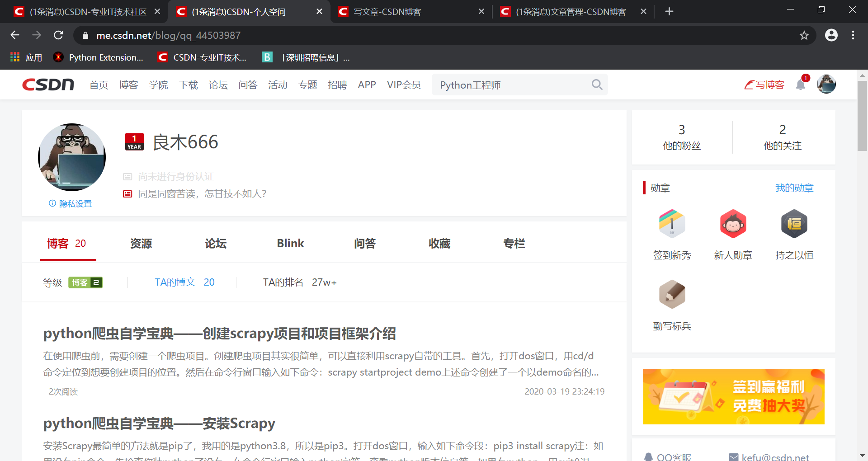Open 隐私设置 privacy settings
Screen dimensions: 868x461
[x=70, y=204]
